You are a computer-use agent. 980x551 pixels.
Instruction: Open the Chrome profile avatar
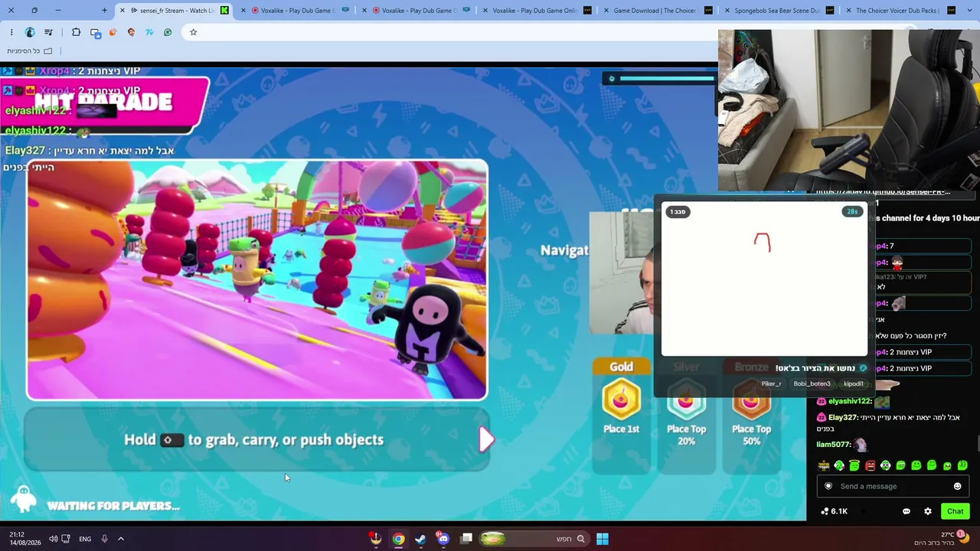click(30, 32)
